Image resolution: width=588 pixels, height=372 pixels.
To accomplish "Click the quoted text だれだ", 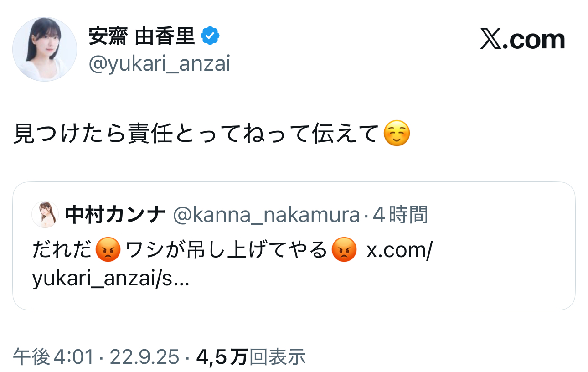I will click(62, 250).
